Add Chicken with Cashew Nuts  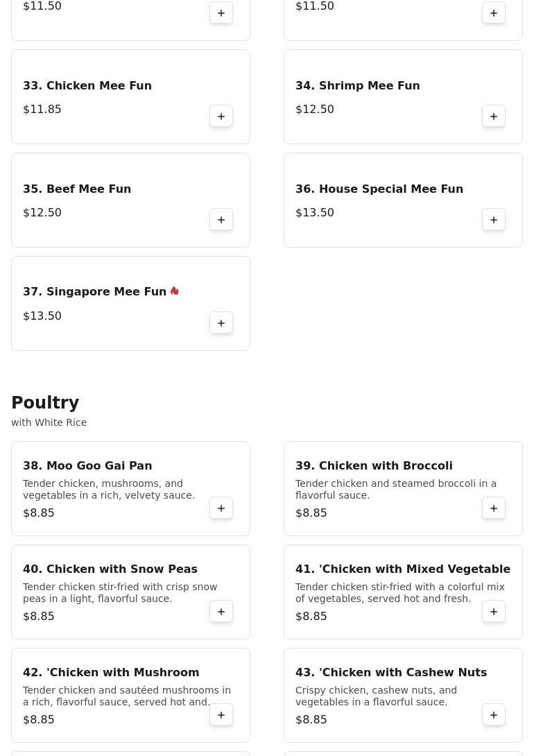coord(494,715)
